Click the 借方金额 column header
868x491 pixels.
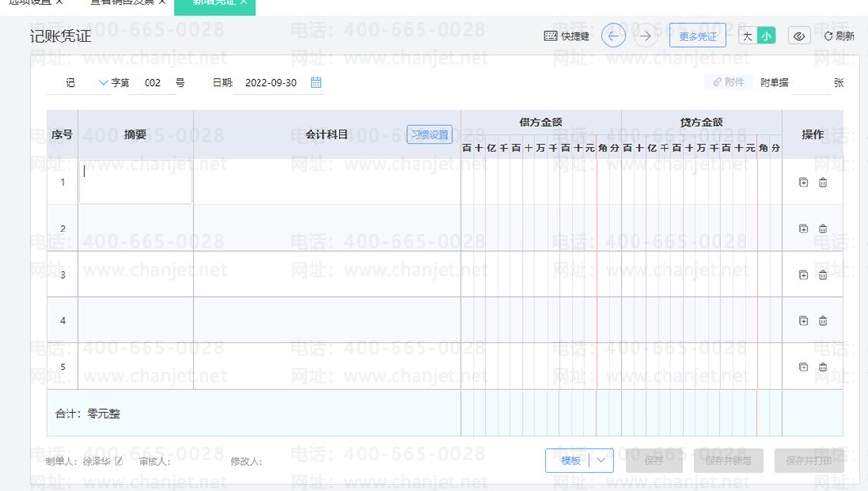[x=541, y=123]
